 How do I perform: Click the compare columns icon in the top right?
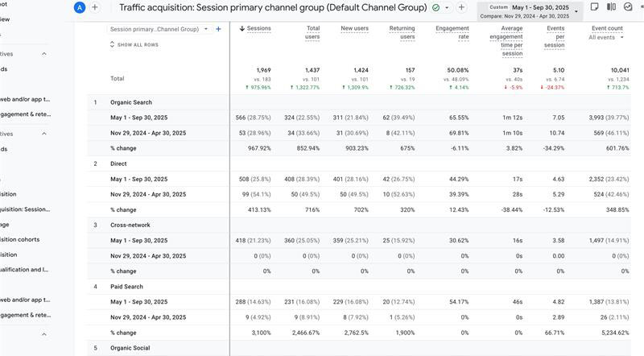611,7
